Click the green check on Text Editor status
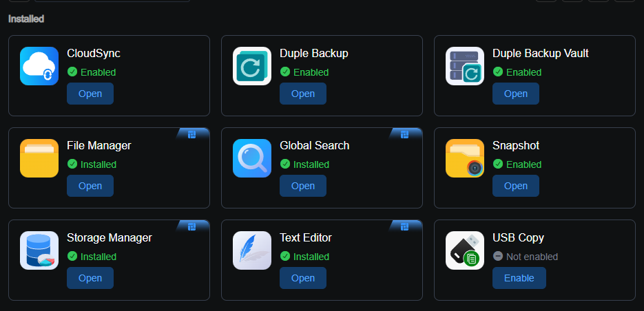Screen dimensions: 644x311 (285, 257)
